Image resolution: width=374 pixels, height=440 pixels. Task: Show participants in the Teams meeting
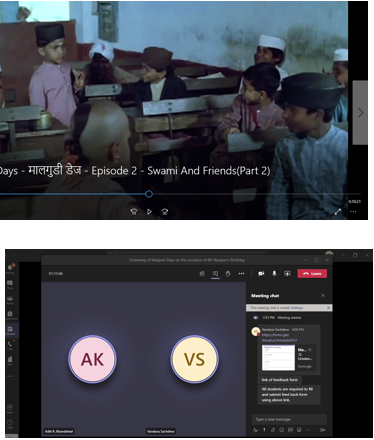click(202, 273)
